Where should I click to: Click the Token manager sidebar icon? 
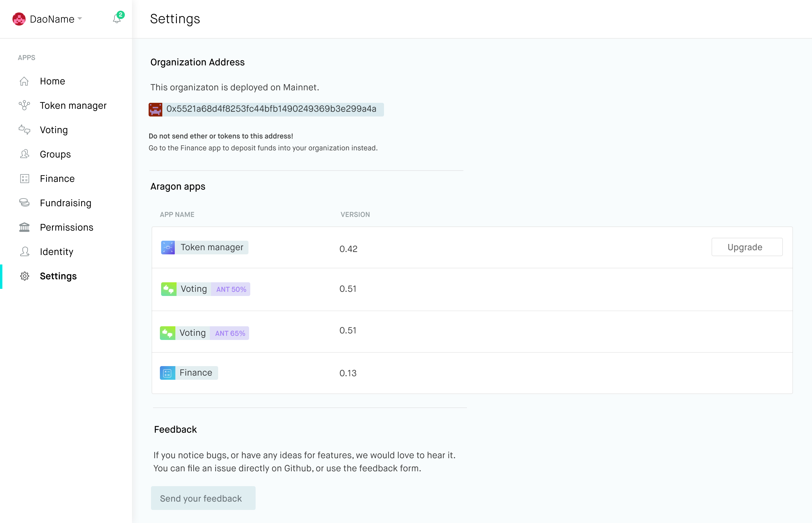coord(24,105)
